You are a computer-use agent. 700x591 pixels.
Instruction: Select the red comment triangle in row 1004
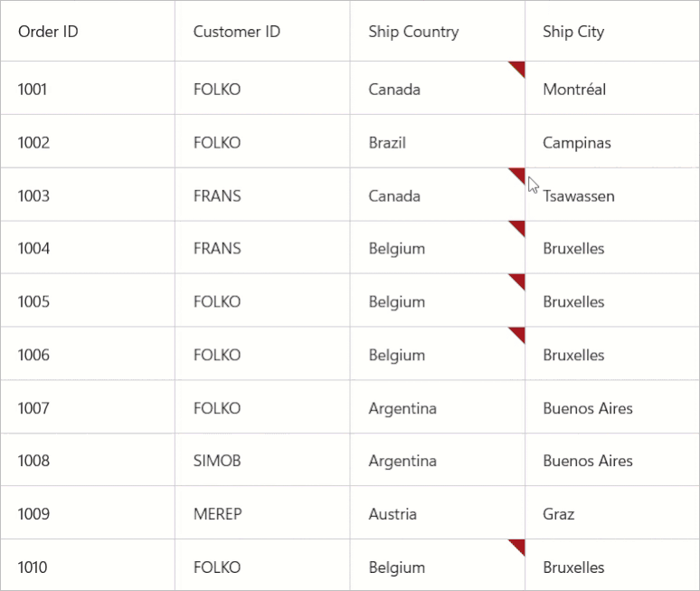click(x=518, y=227)
